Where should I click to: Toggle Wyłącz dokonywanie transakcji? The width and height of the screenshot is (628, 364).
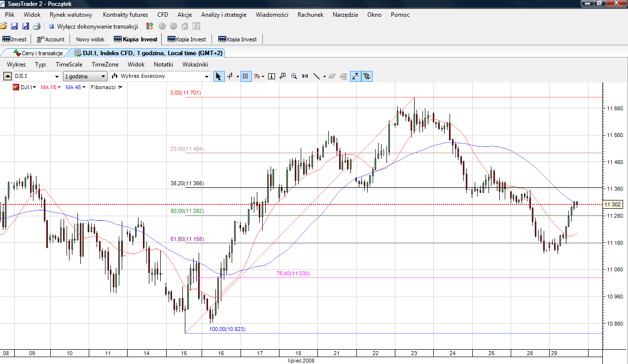click(93, 26)
